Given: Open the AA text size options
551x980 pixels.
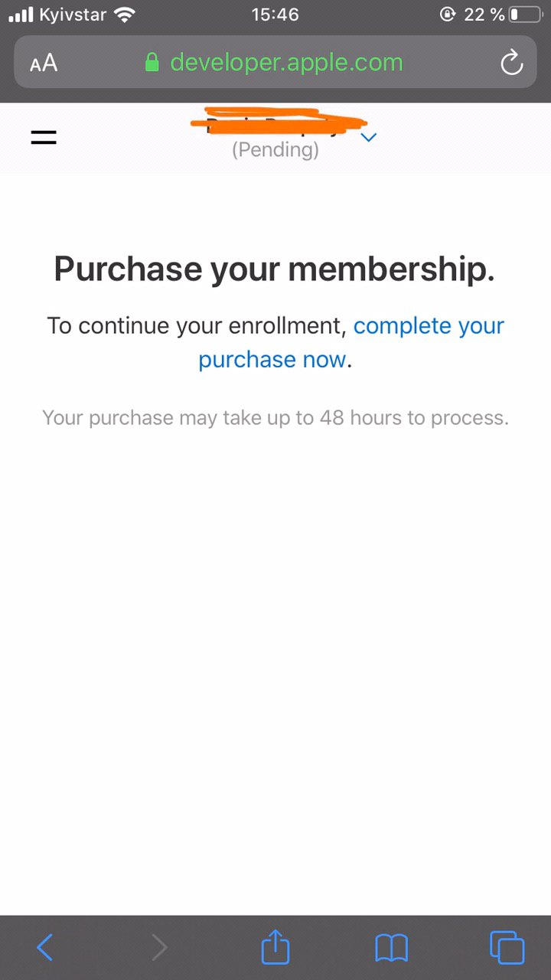Looking at the screenshot, I should [x=44, y=63].
